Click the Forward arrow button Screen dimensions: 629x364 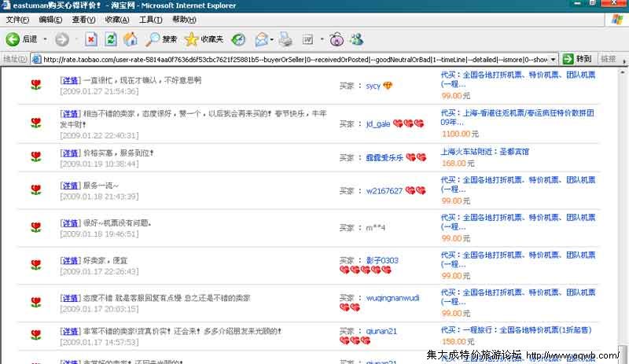(x=62, y=39)
